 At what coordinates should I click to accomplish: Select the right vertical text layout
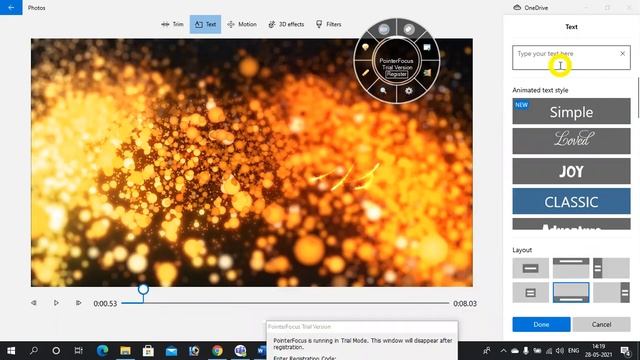pyautogui.click(x=611, y=293)
